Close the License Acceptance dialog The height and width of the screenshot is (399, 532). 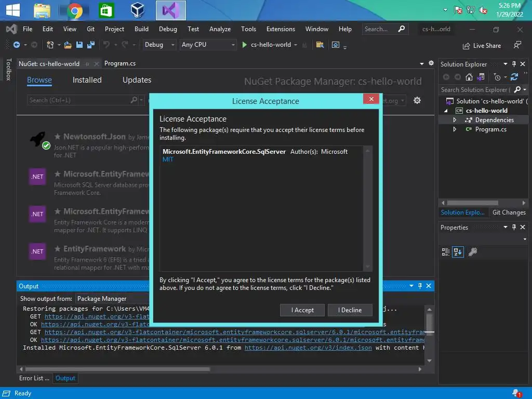pyautogui.click(x=371, y=99)
